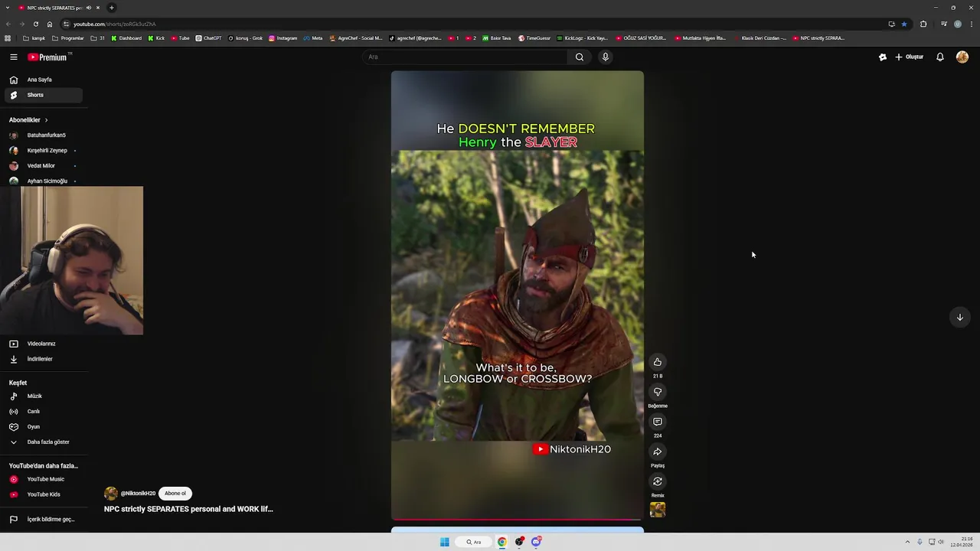Screen dimensions: 980x551
Task: Open YouTube notifications bell
Action: [940, 57]
